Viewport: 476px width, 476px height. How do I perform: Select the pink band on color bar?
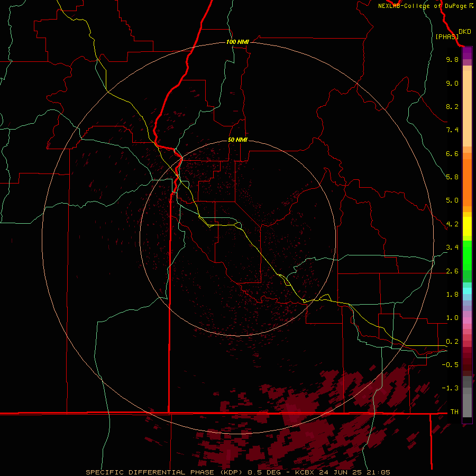[x=467, y=321]
